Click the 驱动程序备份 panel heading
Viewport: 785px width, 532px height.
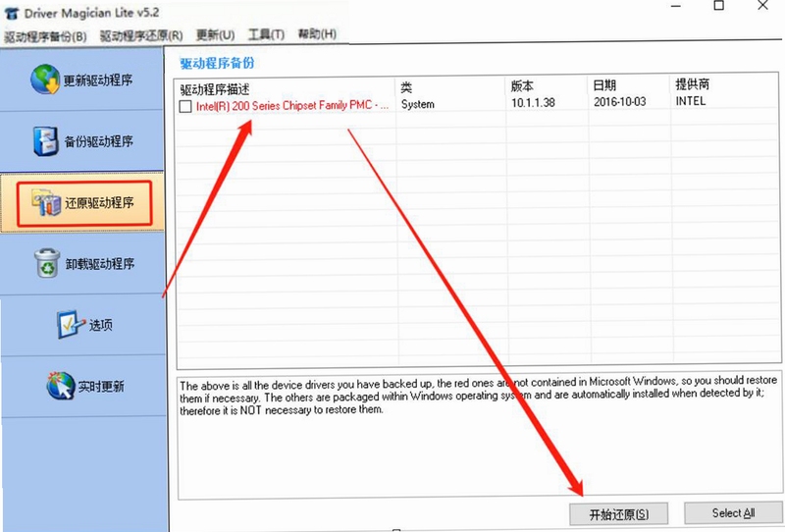217,63
